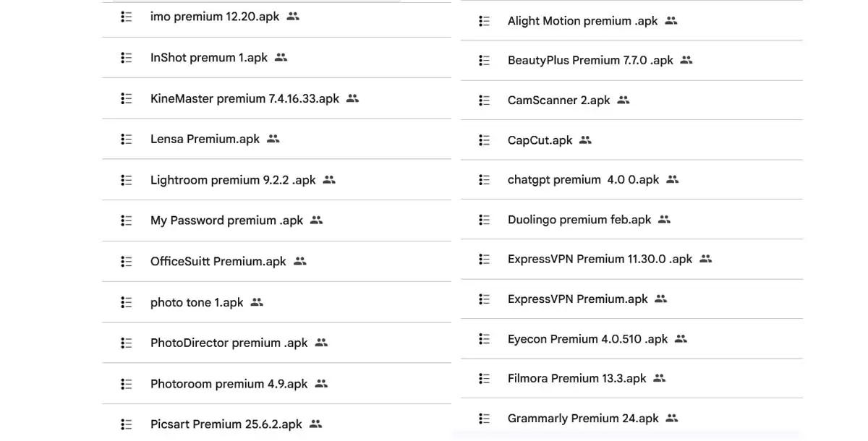Viewport: 868px width, 441px height.
Task: Click the shared icon next to Picsart Premium 25.6.2.apk
Action: [x=315, y=424]
